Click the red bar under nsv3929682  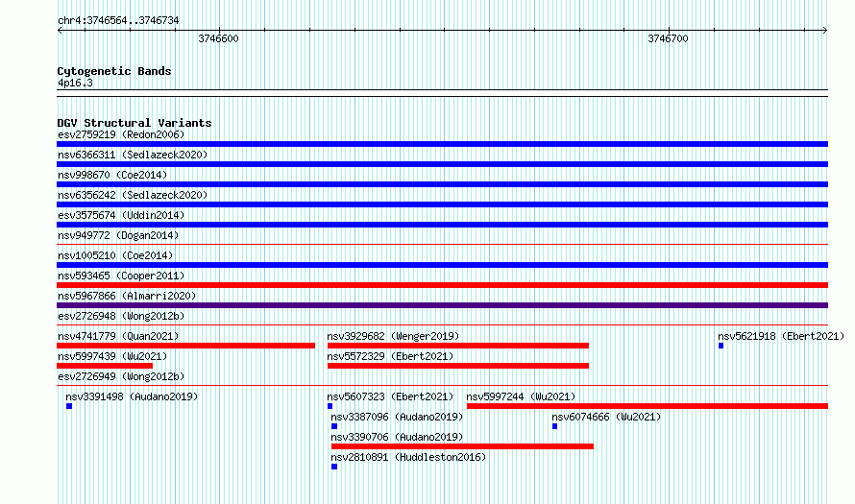[x=458, y=346]
